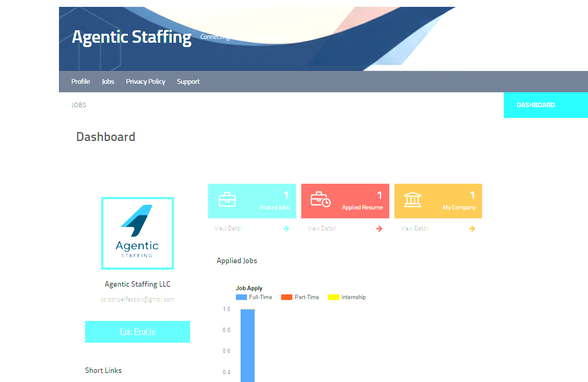This screenshot has height=382, width=588.
Task: Click the Agentic Staffing site title
Action: click(132, 37)
